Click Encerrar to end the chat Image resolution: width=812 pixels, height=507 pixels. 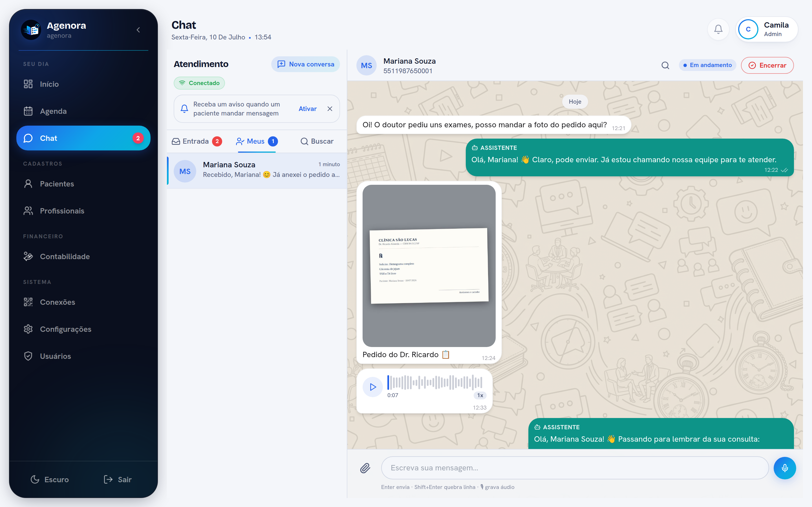[x=767, y=65]
